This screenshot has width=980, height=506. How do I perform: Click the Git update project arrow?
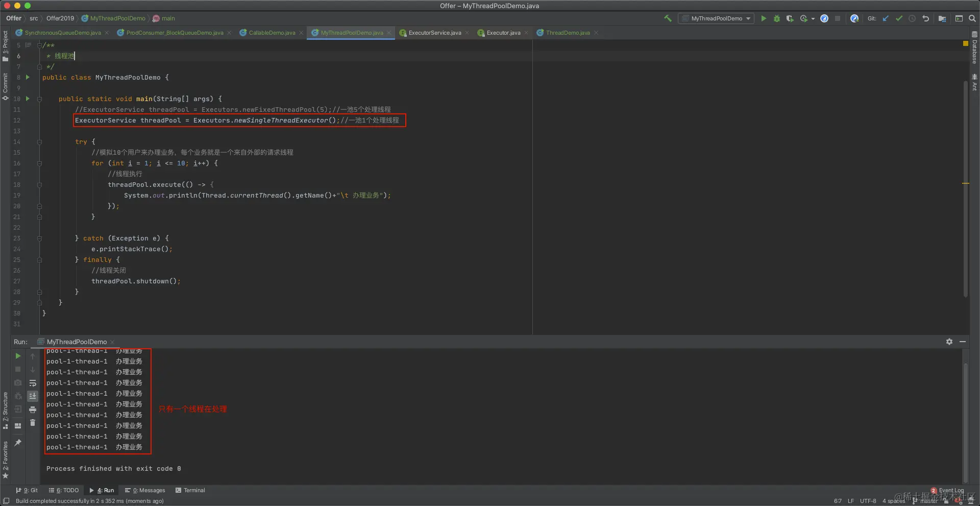coord(886,18)
